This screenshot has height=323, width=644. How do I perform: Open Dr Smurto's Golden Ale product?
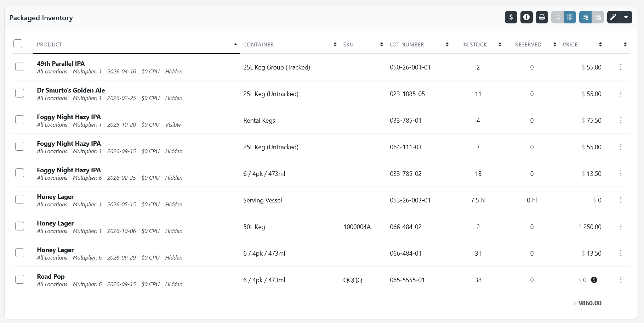pyautogui.click(x=71, y=90)
